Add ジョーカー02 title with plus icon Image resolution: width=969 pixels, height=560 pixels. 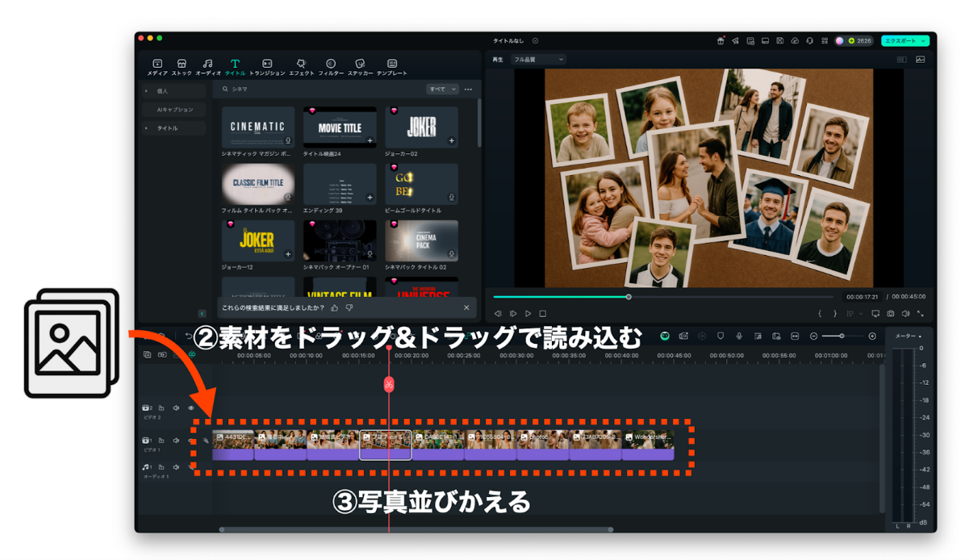point(451,141)
